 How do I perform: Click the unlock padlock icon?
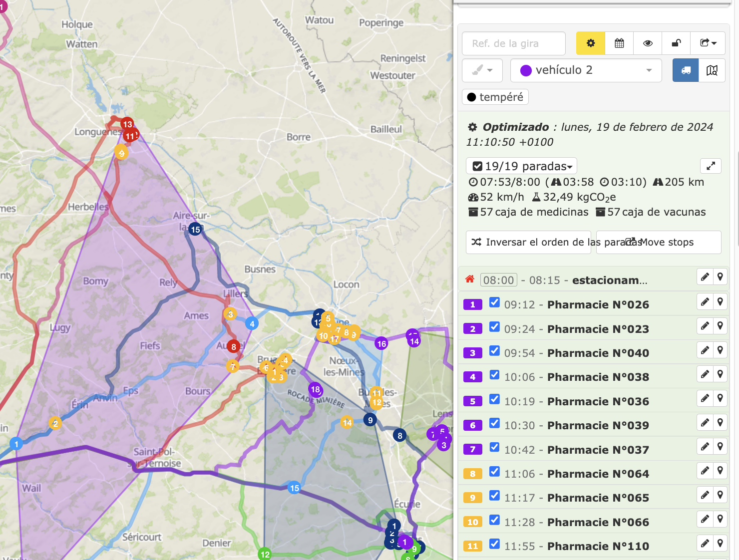click(x=676, y=43)
